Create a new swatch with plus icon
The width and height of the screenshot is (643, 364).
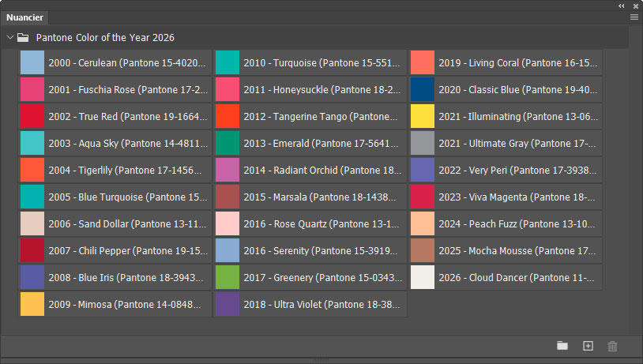coord(588,346)
